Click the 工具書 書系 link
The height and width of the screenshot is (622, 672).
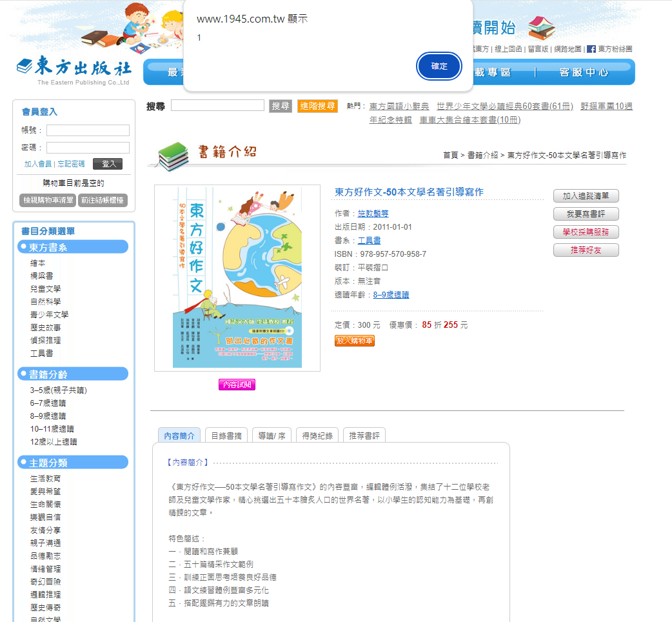(369, 240)
